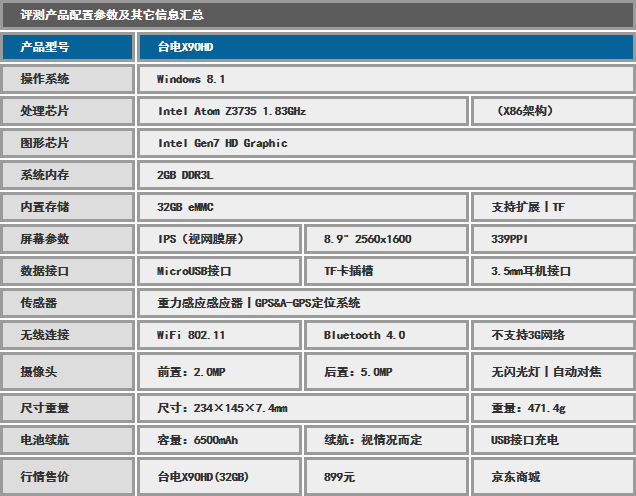
Task: Click the TF卡插槽 cell
Action: point(387,271)
